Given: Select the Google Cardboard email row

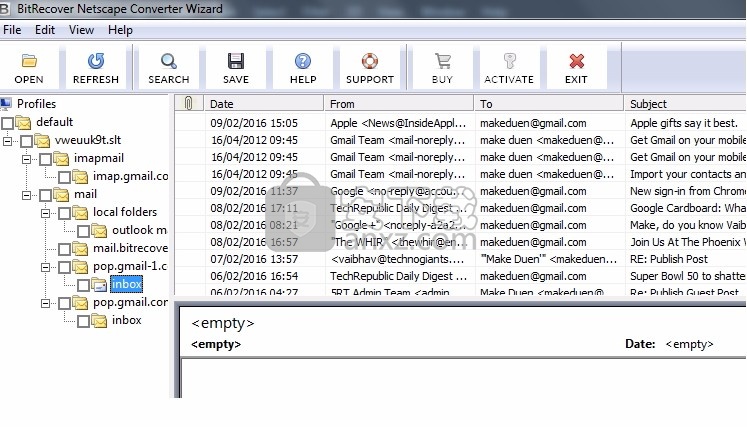Looking at the screenshot, I should tap(461, 208).
